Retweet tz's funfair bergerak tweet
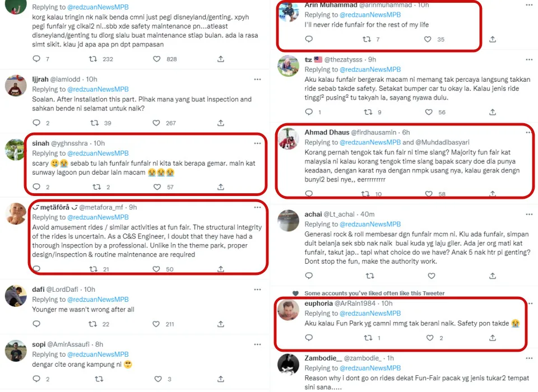Viewport: 538px width, 392px height. pos(368,112)
